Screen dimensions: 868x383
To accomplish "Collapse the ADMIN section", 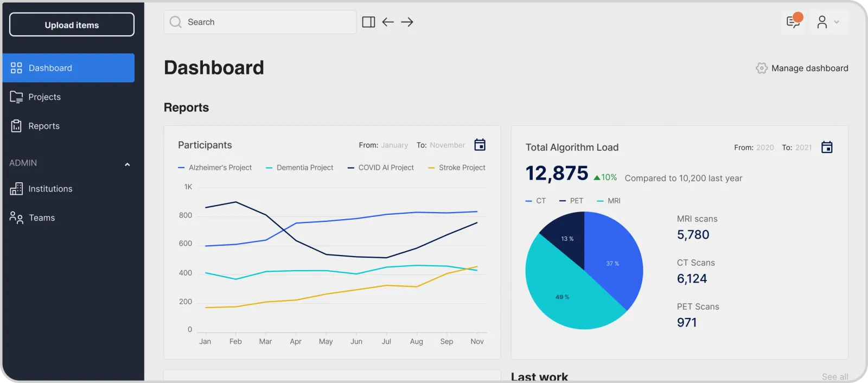I will (127, 164).
